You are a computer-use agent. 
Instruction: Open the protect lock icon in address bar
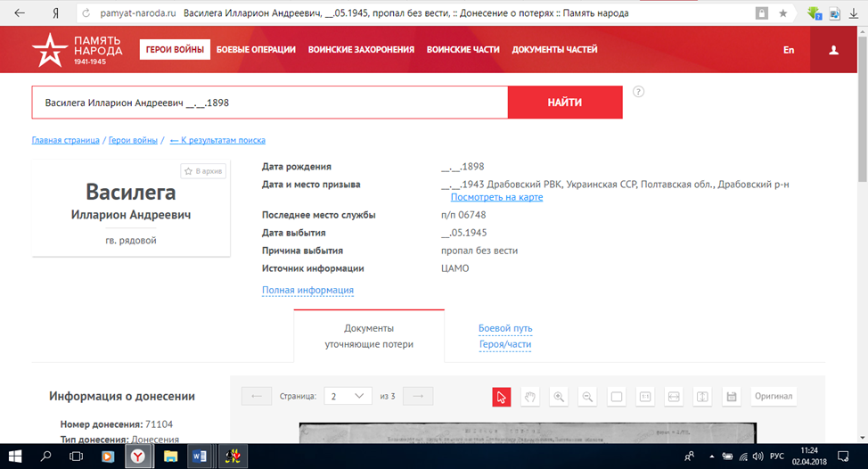762,13
